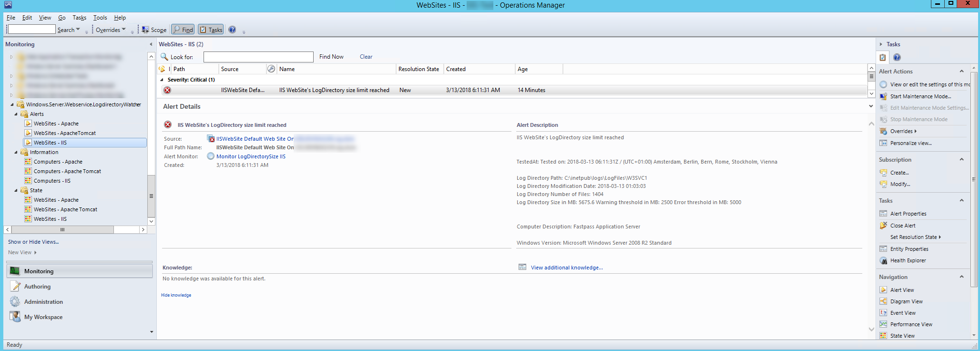Open the Edit menu
Screen dimensions: 980x351
(27, 18)
